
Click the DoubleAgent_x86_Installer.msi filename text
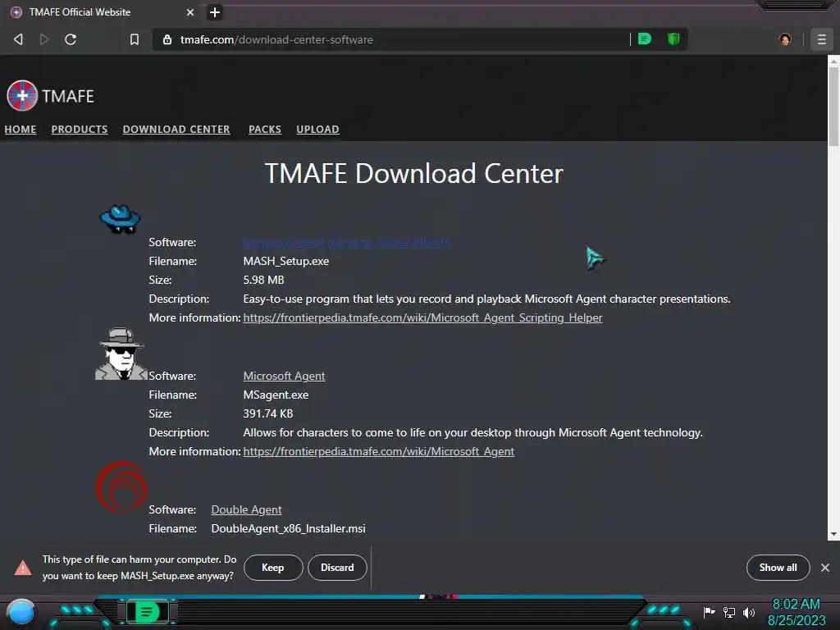point(288,529)
